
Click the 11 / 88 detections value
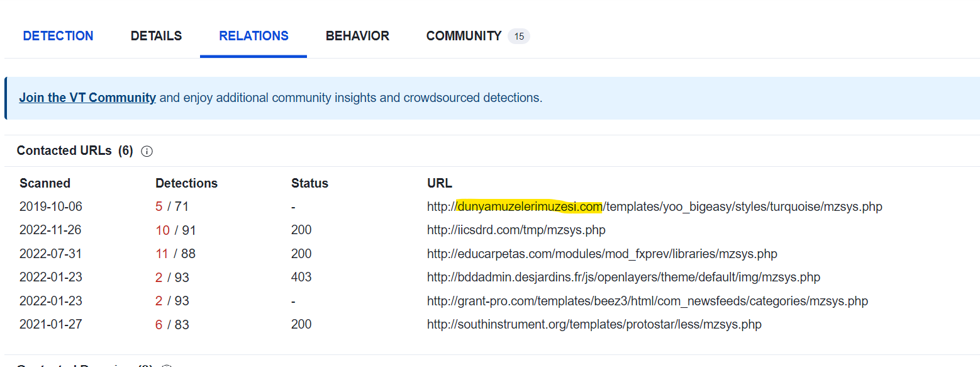[175, 254]
